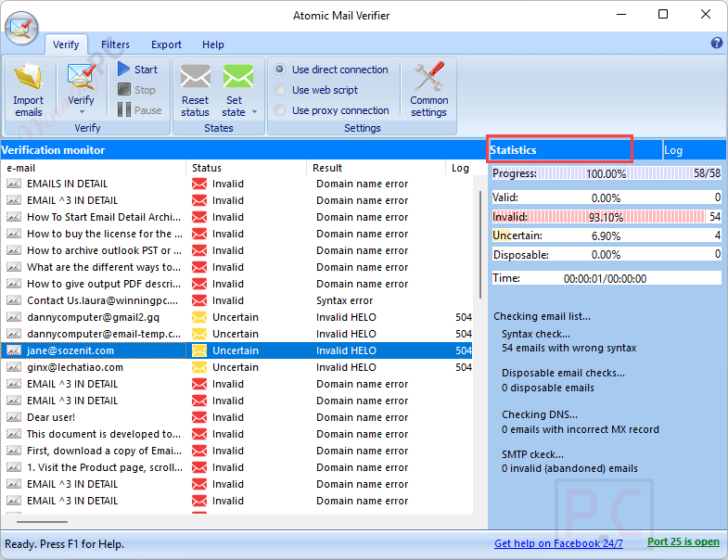Click yellow Uncertain envelope for dannycomputer@gmail2.gq

pyautogui.click(x=199, y=318)
